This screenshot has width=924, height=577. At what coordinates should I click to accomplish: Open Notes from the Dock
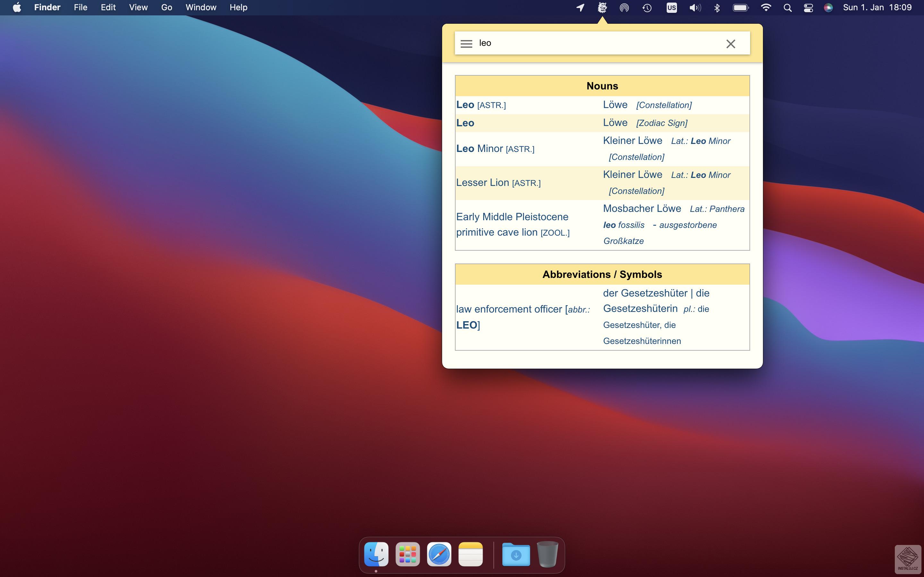[x=471, y=554]
